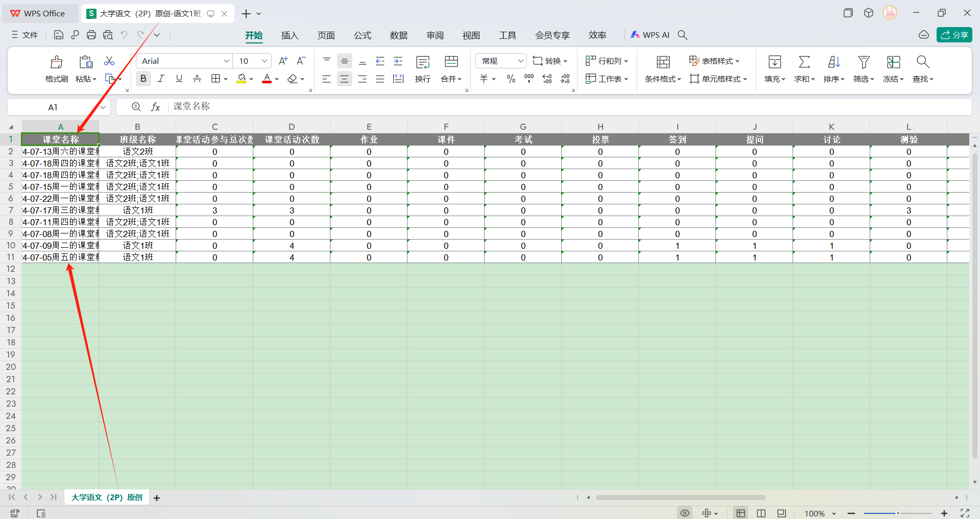980x519 pixels.
Task: Toggle Bold formatting
Action: tap(144, 79)
